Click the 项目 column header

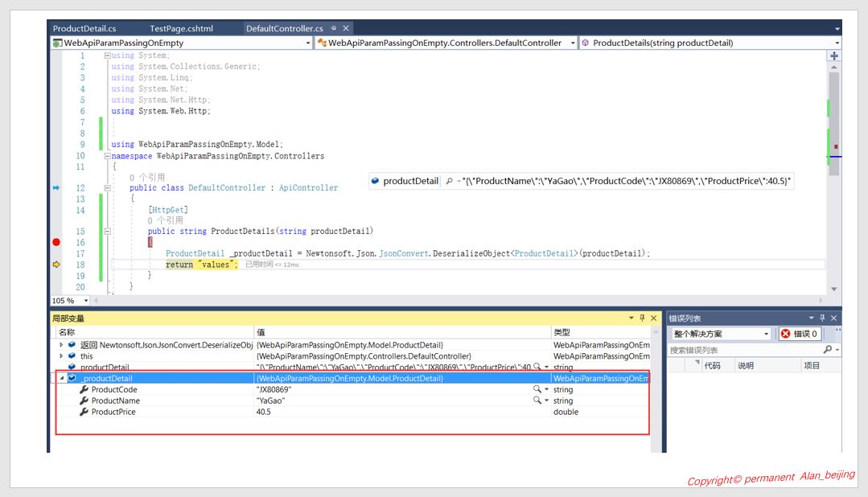812,365
